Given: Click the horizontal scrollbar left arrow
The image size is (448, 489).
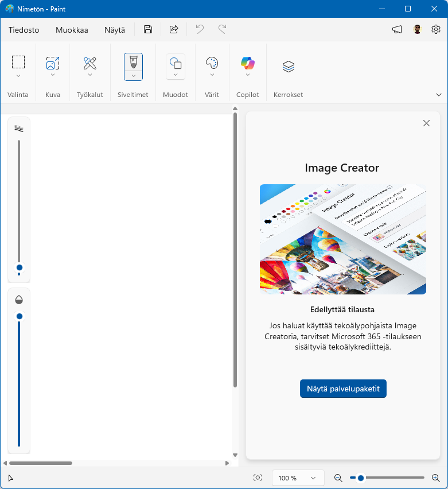Looking at the screenshot, I should 5,463.
